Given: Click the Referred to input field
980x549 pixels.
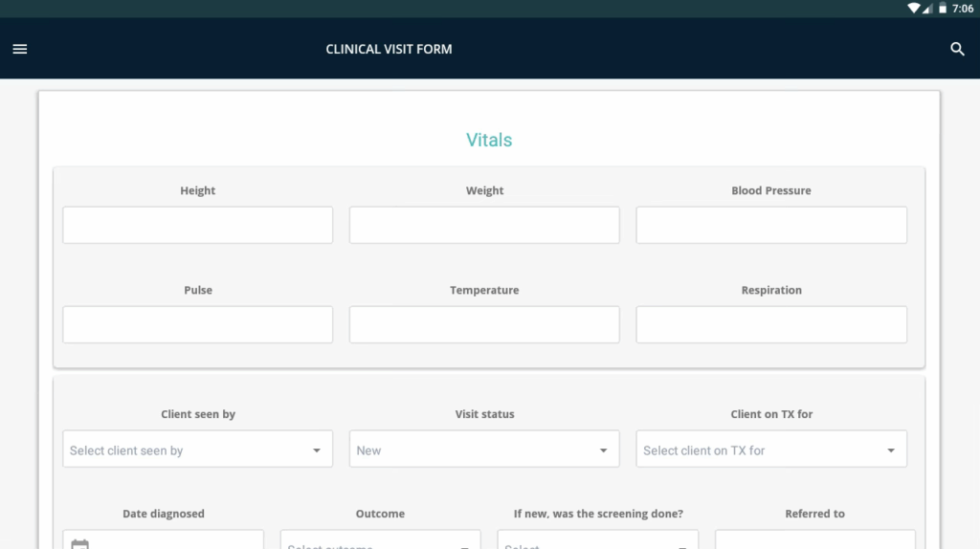Looking at the screenshot, I should pos(814,540).
